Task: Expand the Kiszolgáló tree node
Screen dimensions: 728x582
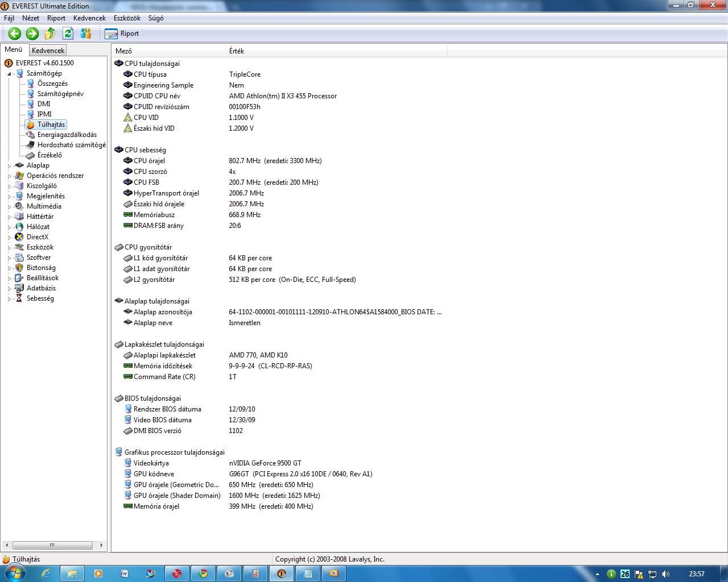Action: pyautogui.click(x=9, y=186)
